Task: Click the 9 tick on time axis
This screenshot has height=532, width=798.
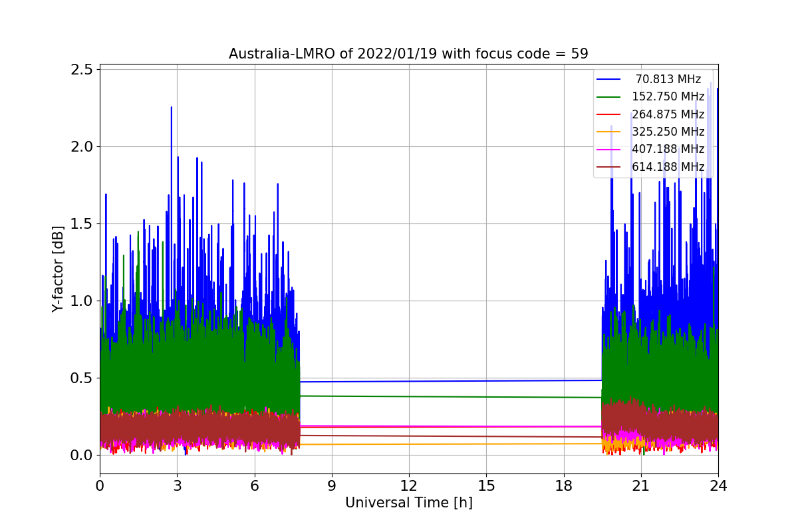Action: 332,486
